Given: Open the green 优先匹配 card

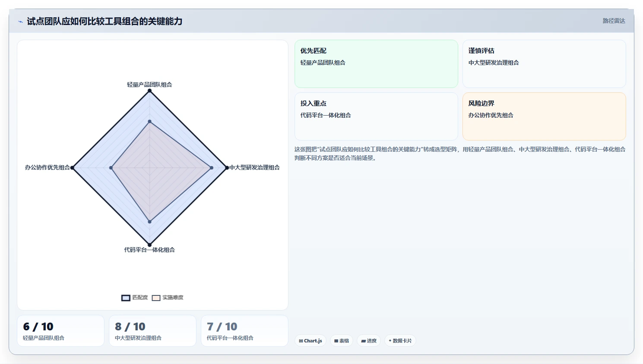Looking at the screenshot, I should [x=376, y=64].
